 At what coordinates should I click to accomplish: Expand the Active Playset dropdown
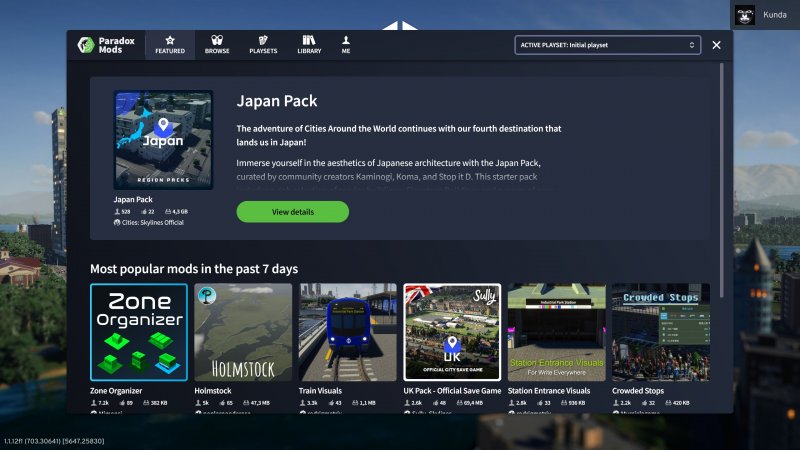pyautogui.click(x=607, y=45)
